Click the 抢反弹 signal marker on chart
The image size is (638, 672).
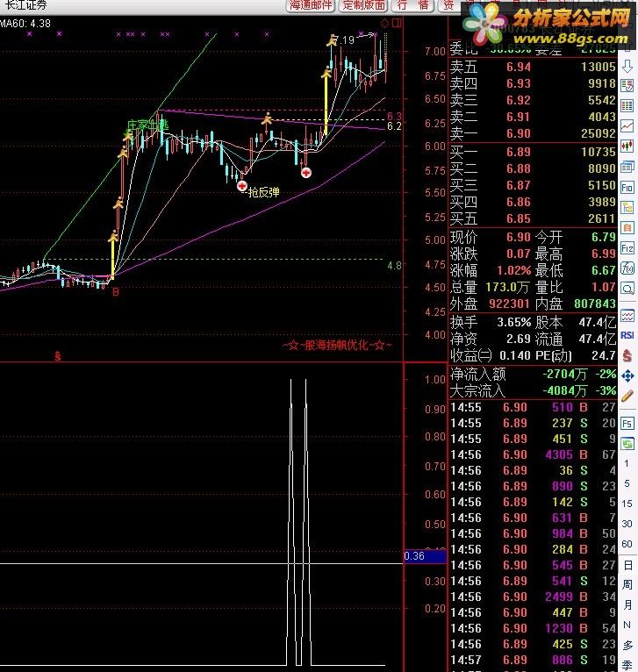click(263, 192)
